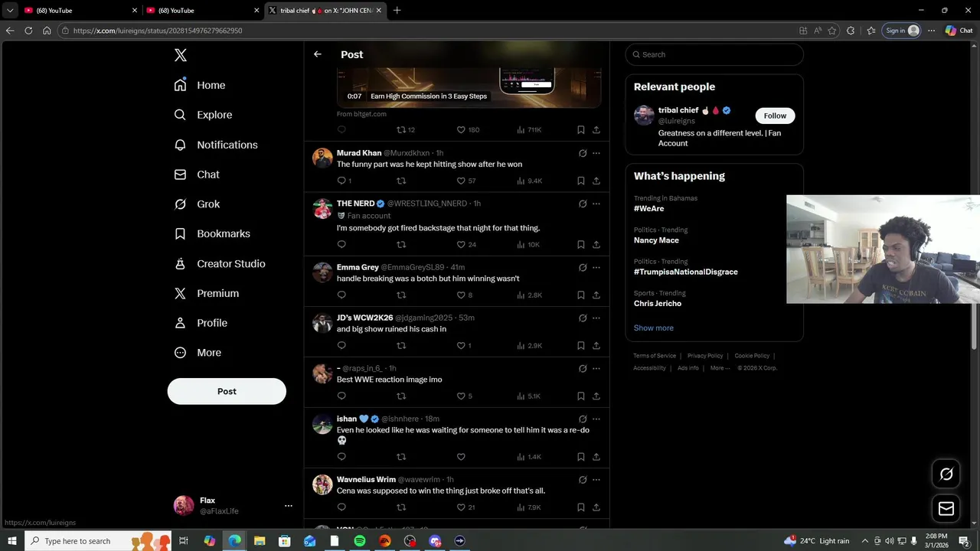The image size is (980, 551).
Task: Open Chat from sidebar
Action: point(197,174)
